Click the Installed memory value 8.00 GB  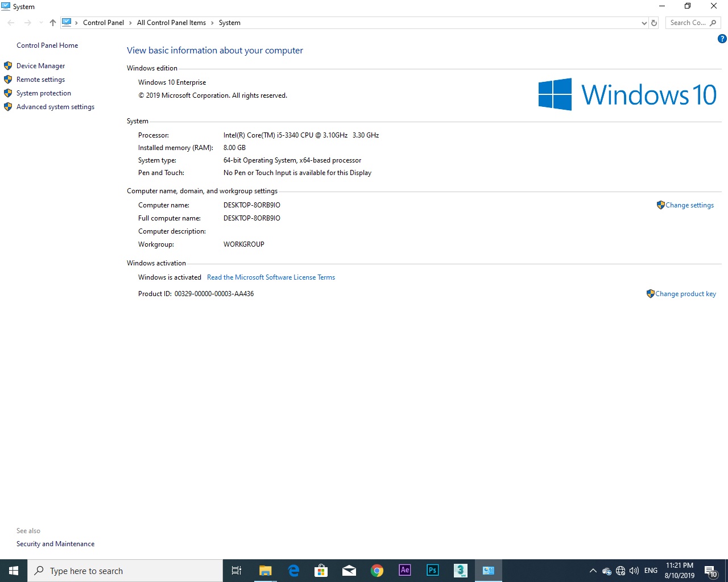pyautogui.click(x=234, y=148)
